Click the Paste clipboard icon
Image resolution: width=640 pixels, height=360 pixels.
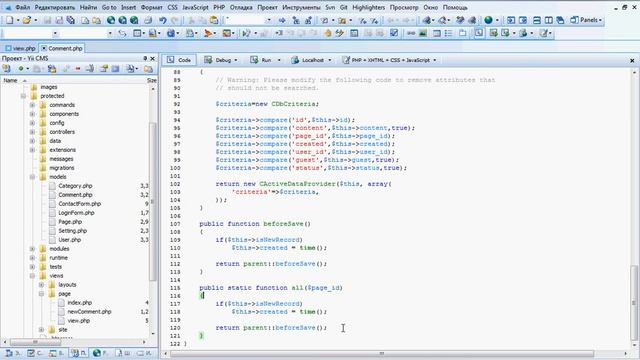(x=214, y=20)
